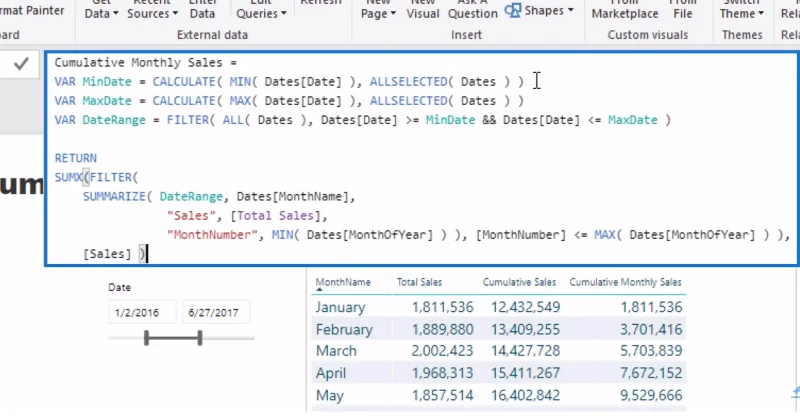
Task: Click the slicer end date field 6/27/2017
Action: point(216,312)
